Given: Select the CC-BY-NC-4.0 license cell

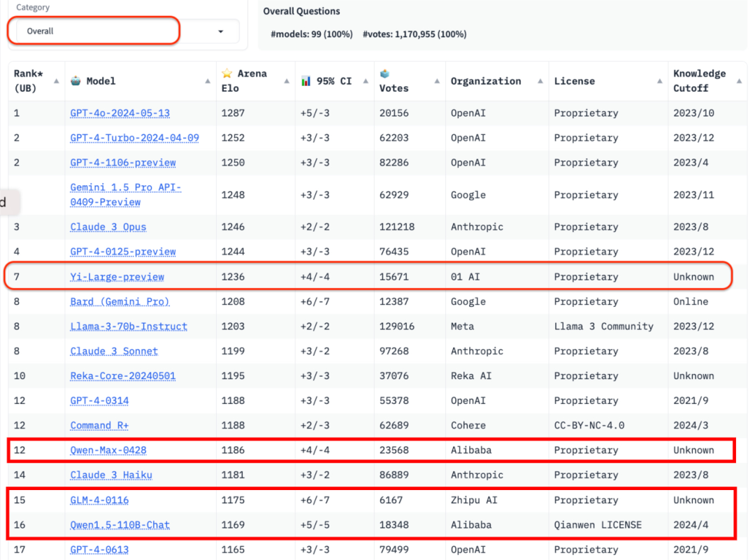Looking at the screenshot, I should (x=589, y=426).
